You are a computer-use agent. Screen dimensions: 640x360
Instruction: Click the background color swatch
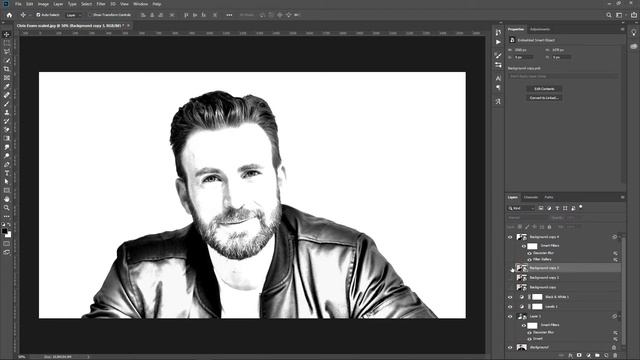point(8,235)
